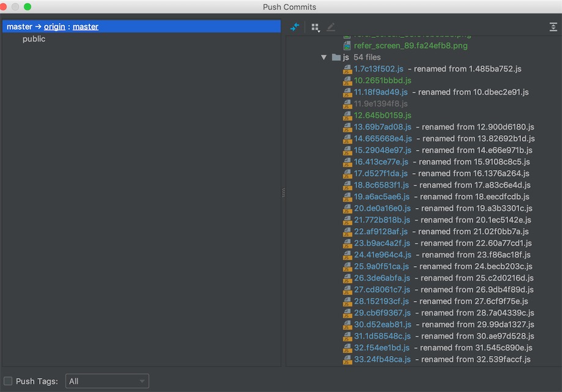Image resolution: width=562 pixels, height=392 pixels.
Task: Click the JS icon of 14.665668e4.js
Action: [347, 139]
